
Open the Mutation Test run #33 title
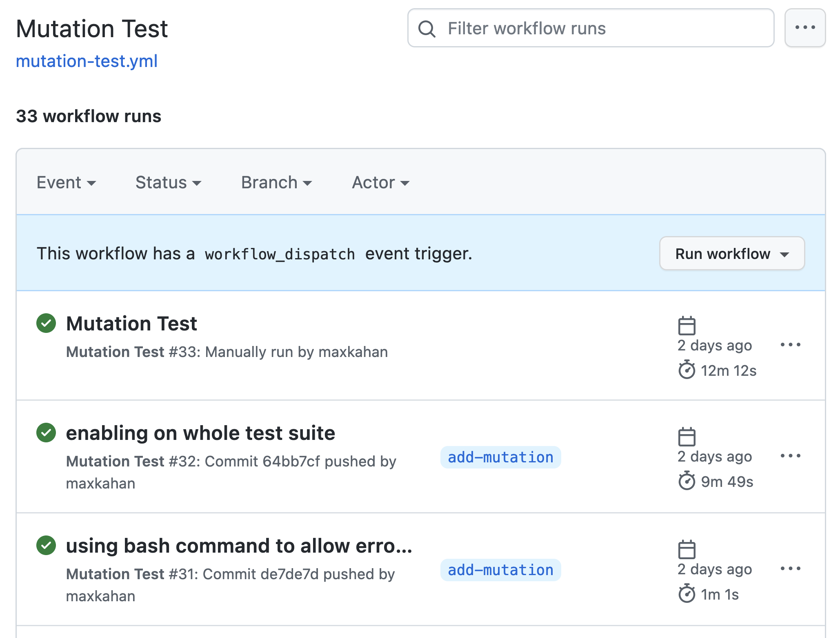tap(131, 323)
